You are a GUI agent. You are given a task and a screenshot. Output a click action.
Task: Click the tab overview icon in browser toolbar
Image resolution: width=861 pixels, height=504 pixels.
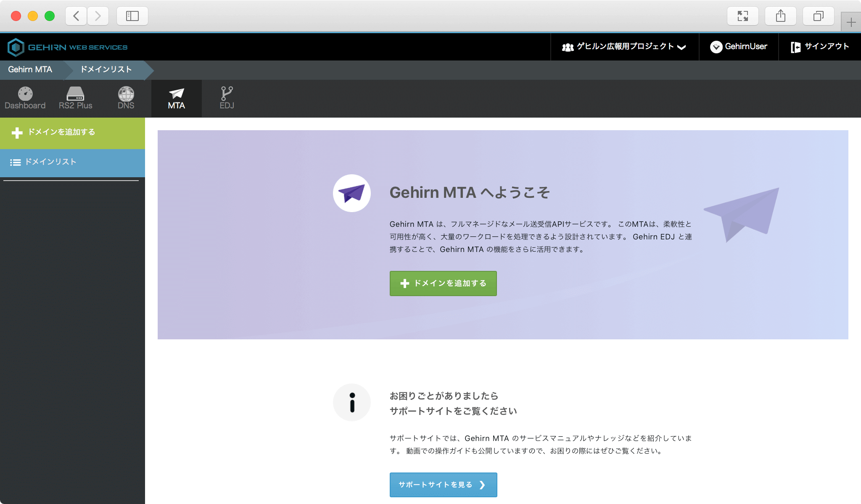pos(818,16)
